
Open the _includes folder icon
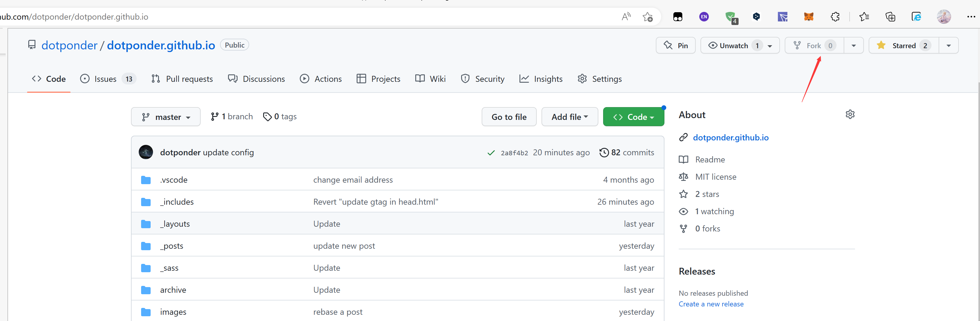click(146, 202)
